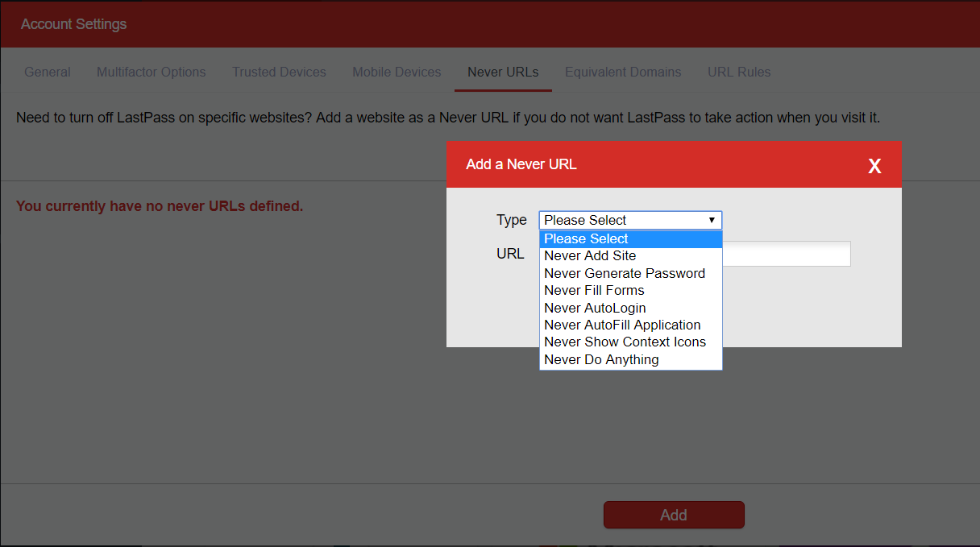The image size is (980, 547).
Task: Pick Never AutoFill Application option
Action: 630,325
